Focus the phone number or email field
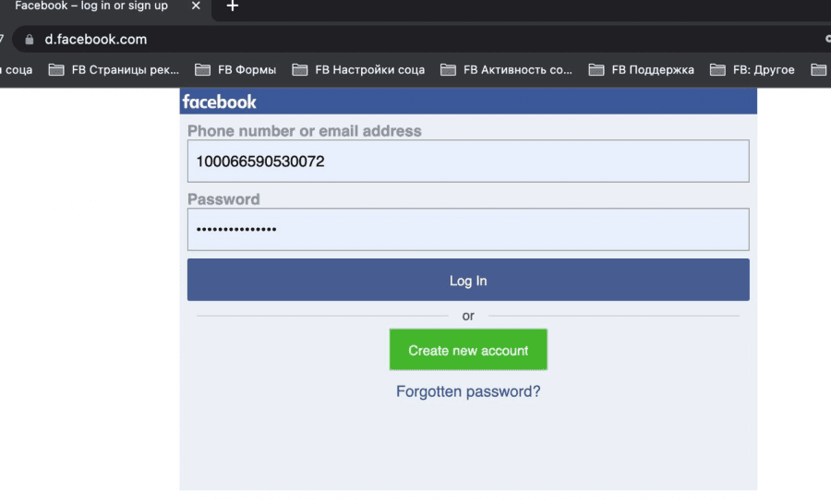This screenshot has height=504, width=831. 468,162
